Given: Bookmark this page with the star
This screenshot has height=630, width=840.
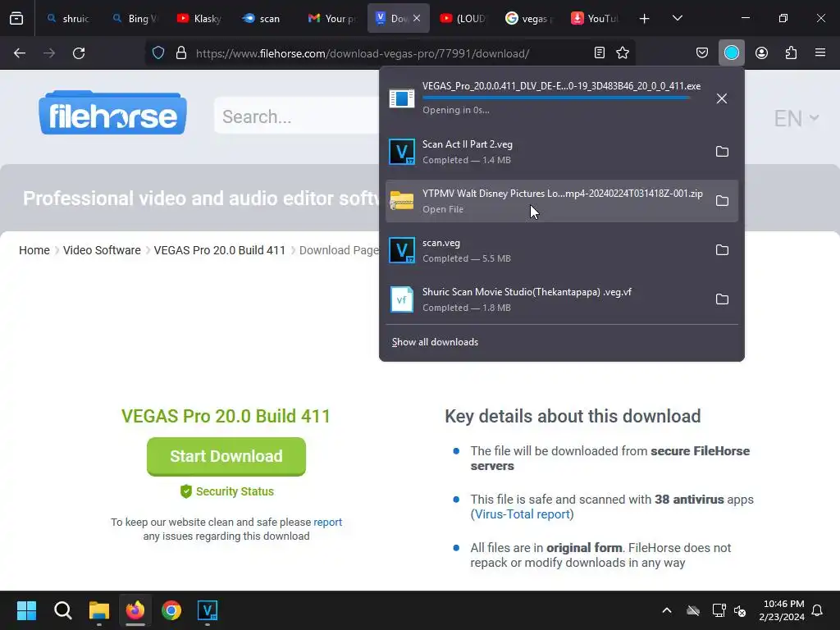Looking at the screenshot, I should pyautogui.click(x=623, y=52).
